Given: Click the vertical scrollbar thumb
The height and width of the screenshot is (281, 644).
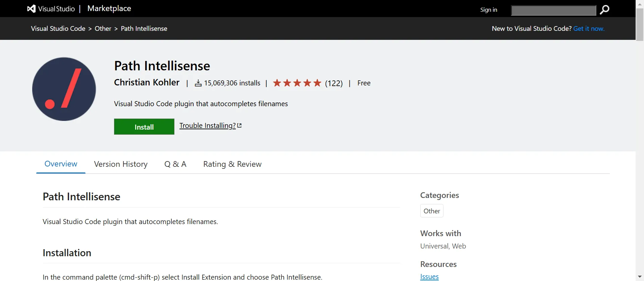Looking at the screenshot, I should pos(640,24).
